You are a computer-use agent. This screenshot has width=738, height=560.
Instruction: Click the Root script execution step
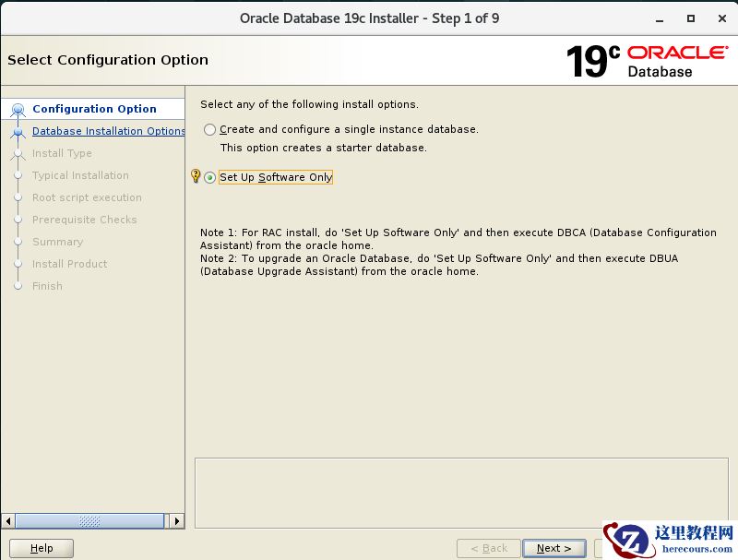coord(87,197)
